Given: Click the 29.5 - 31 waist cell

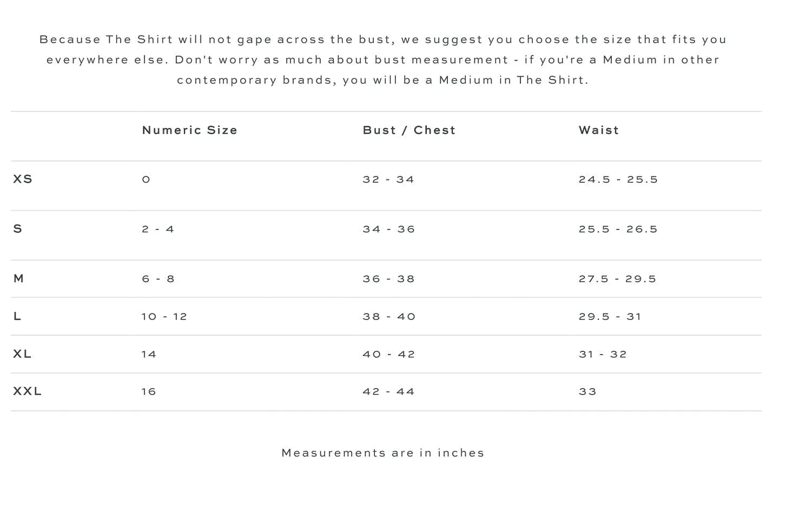Looking at the screenshot, I should [x=610, y=317].
